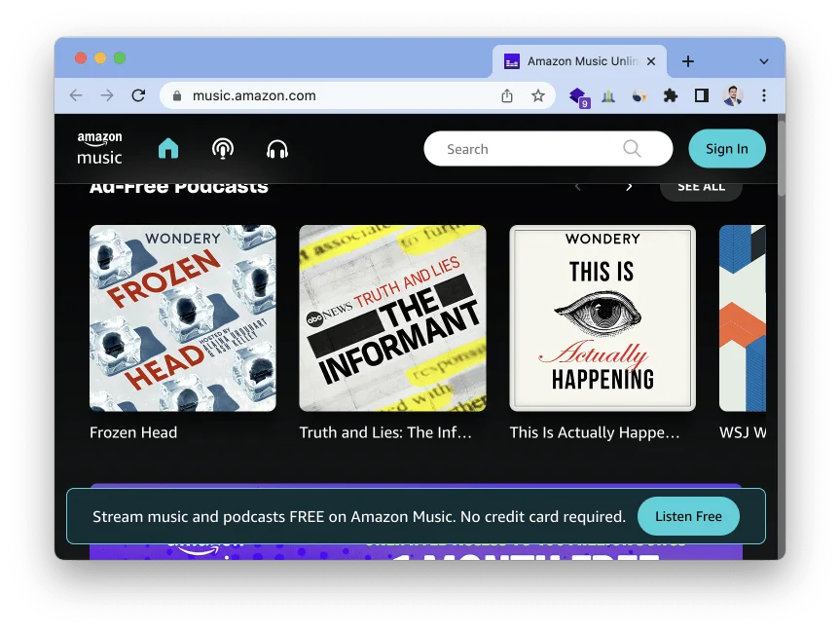
Task: Click into the Search field
Action: (548, 148)
